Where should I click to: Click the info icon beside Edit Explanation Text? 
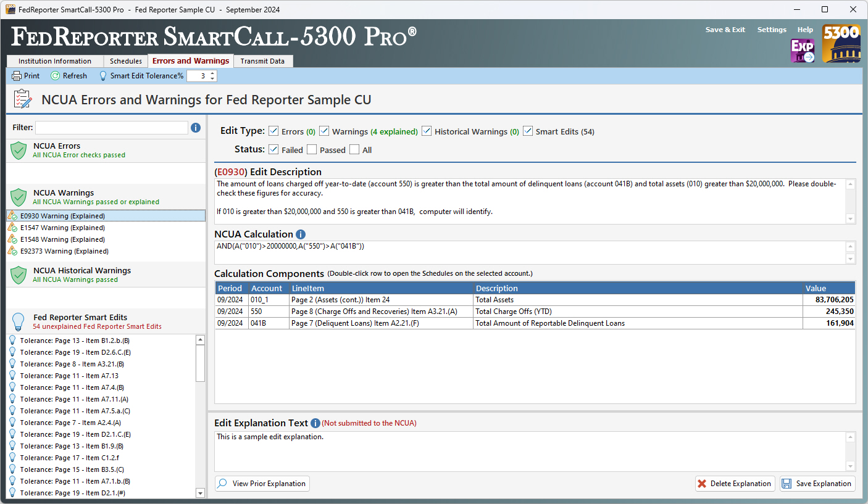pos(315,423)
